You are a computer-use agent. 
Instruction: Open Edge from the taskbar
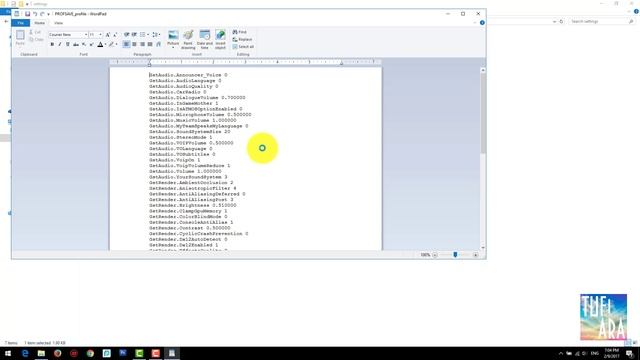25,353
